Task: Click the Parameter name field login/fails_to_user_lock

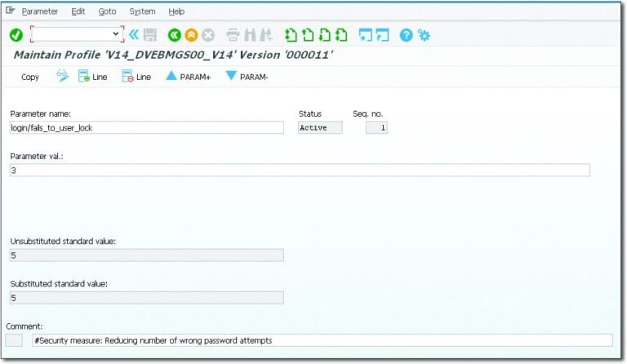Action: [x=147, y=128]
